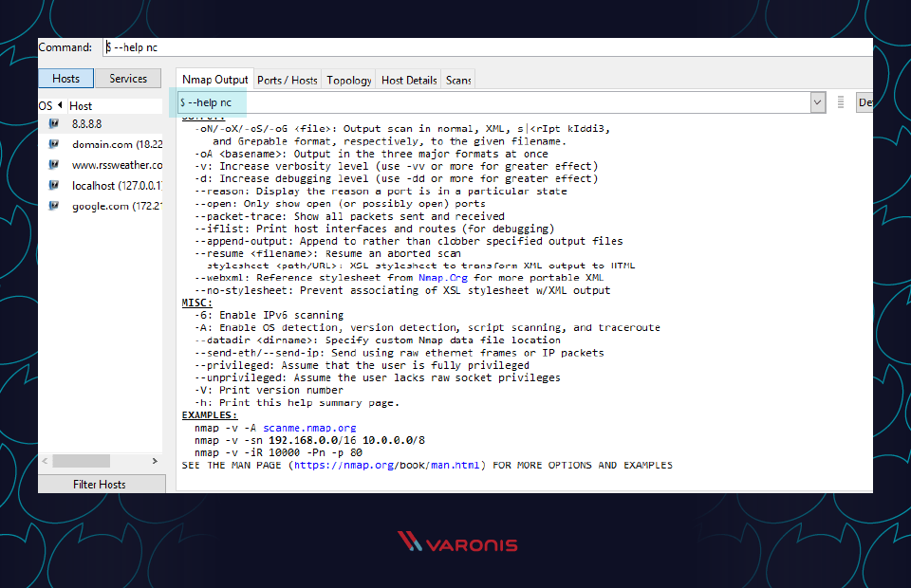Click the google.com host icon
The width and height of the screenshot is (911, 588).
[53, 206]
